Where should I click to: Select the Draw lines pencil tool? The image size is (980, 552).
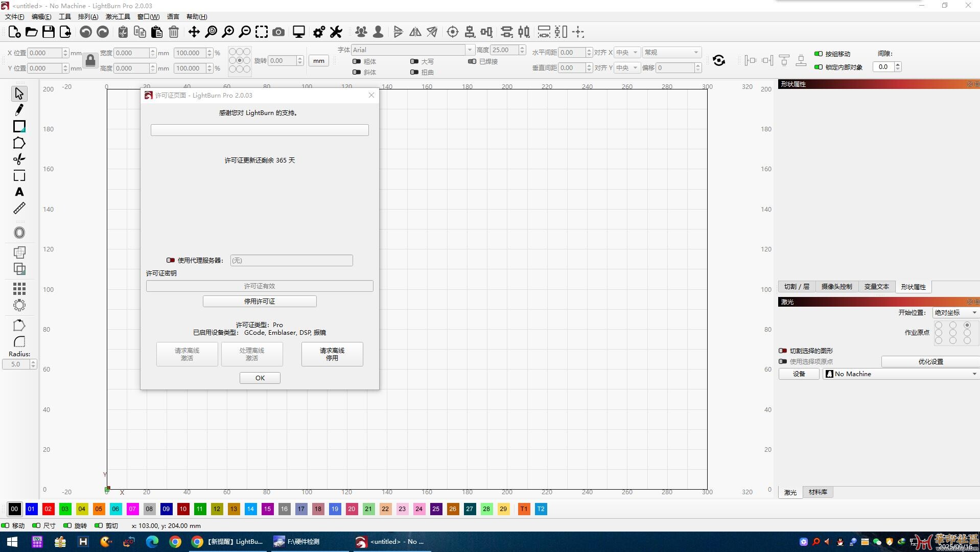pos(19,110)
